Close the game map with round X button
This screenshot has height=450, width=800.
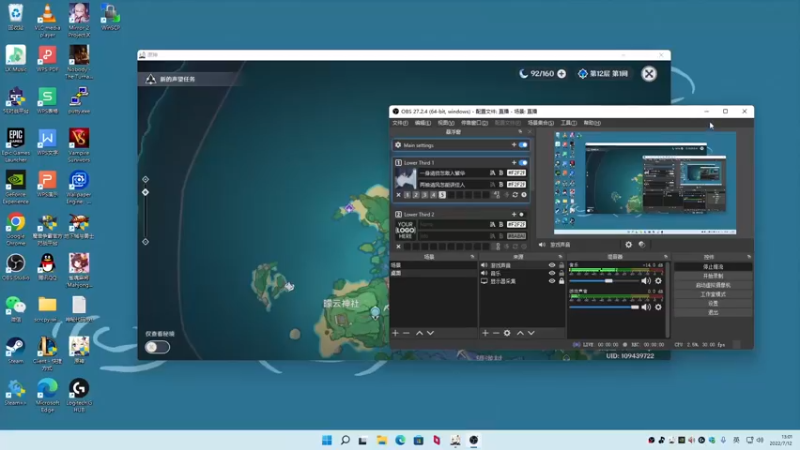[x=649, y=74]
